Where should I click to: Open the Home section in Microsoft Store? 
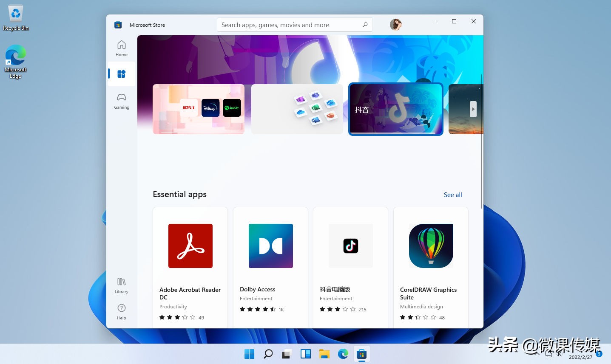click(x=121, y=48)
